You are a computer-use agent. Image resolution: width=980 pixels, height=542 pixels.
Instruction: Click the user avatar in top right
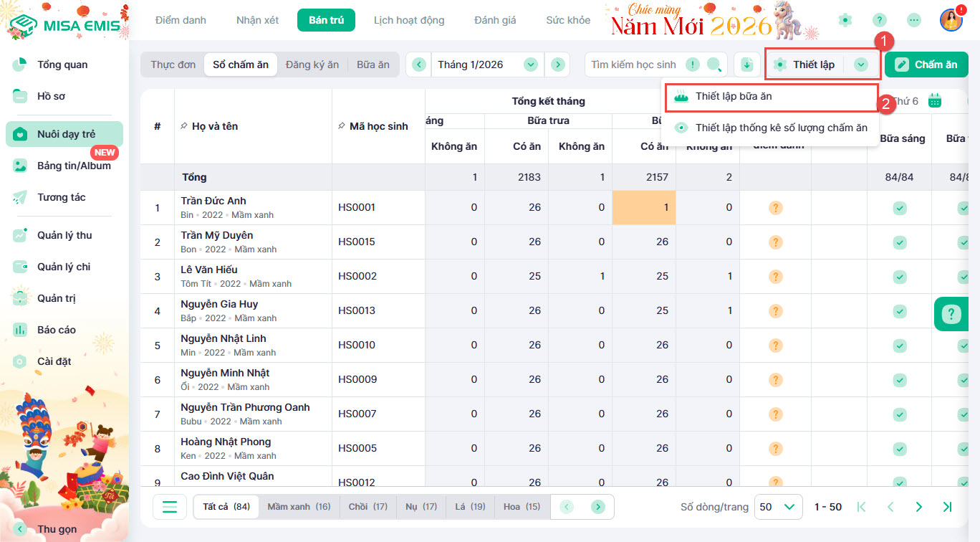click(951, 20)
